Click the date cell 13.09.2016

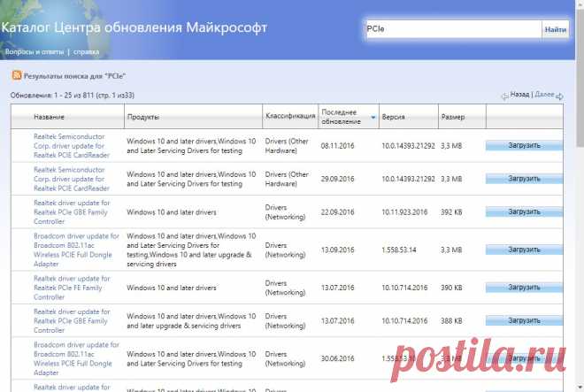(337, 250)
